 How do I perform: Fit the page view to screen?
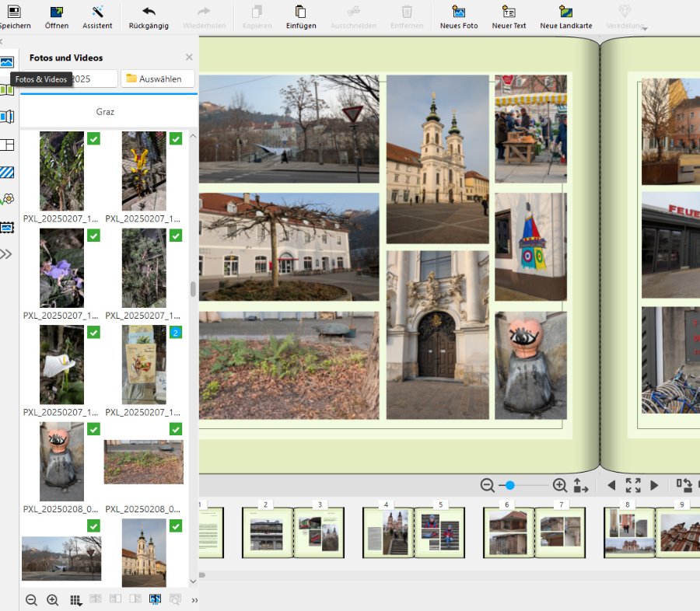633,485
